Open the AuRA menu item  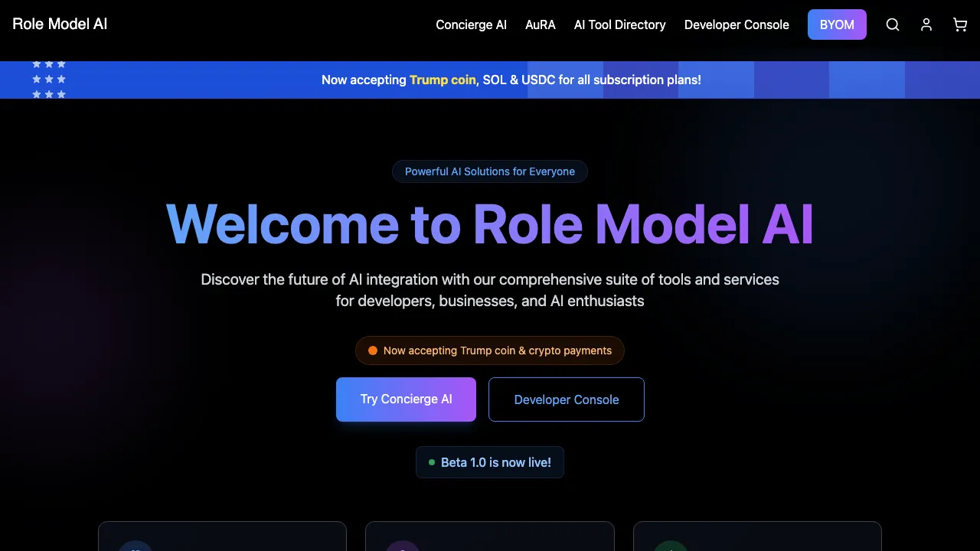coord(541,24)
